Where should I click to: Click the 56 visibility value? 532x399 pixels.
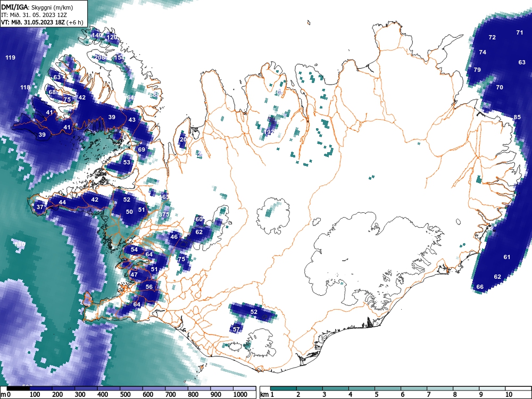click(x=149, y=287)
